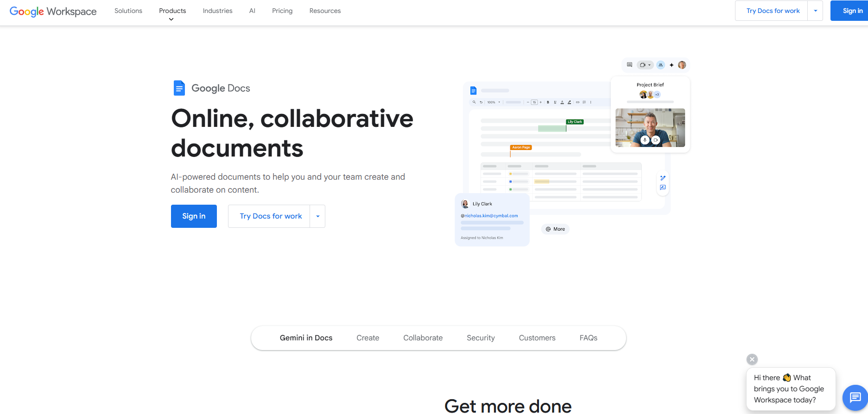
Task: Click the undo arrow in illustration toolbar
Action: pos(481,102)
